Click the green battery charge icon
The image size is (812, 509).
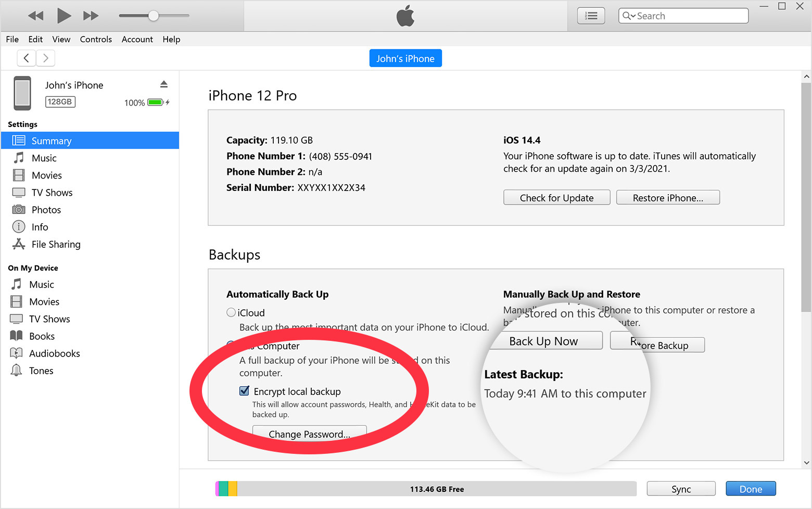[x=156, y=102]
